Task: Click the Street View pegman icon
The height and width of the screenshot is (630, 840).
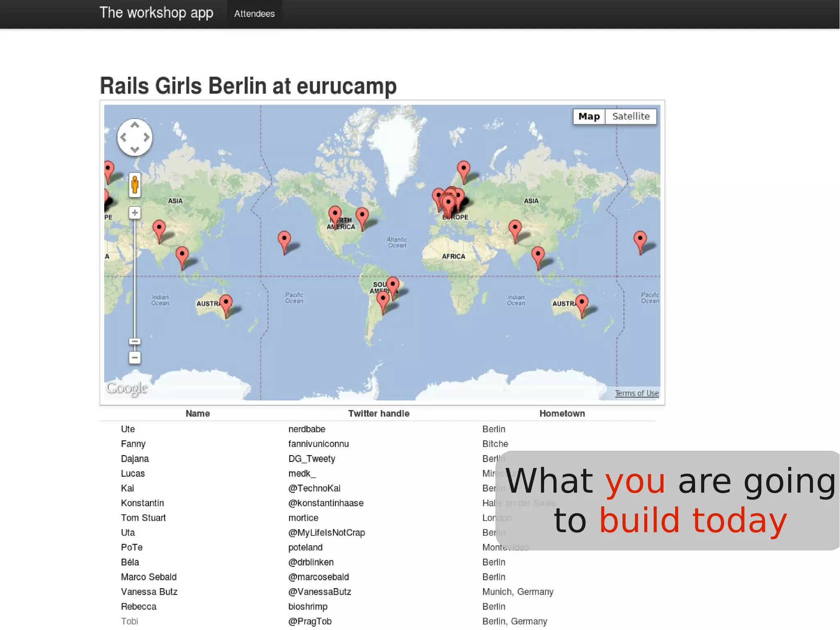Action: [x=135, y=185]
